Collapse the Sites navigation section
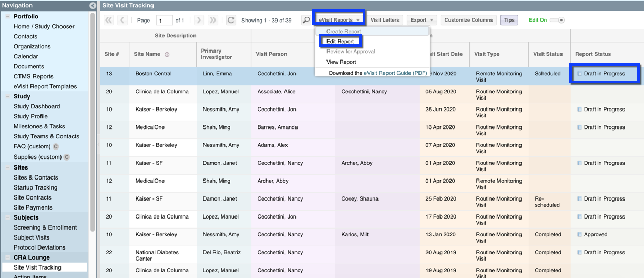The height and width of the screenshot is (278, 644). pos(8,168)
